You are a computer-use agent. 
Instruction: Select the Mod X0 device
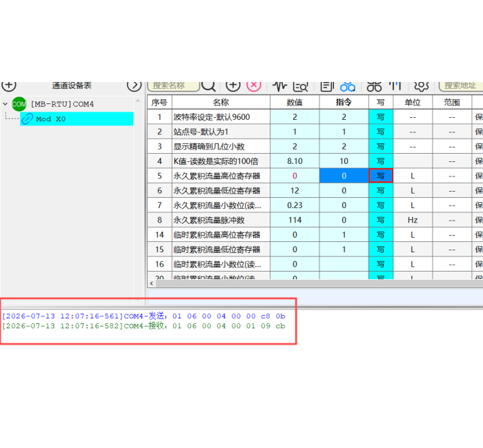pos(77,119)
